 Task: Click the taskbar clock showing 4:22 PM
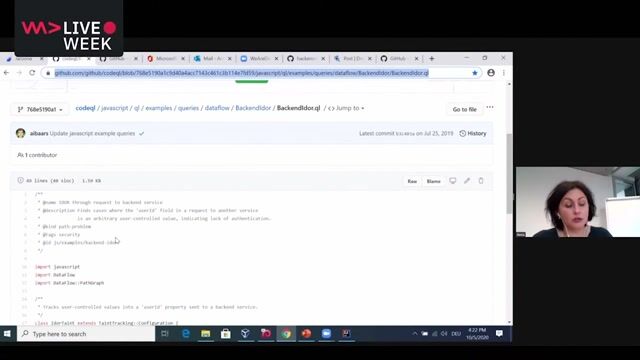[x=477, y=334]
